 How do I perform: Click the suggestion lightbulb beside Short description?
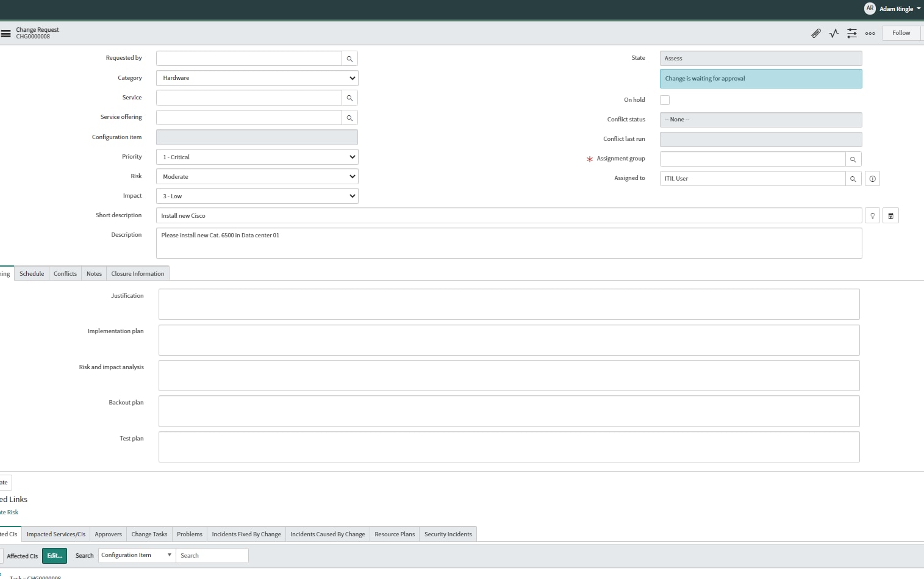click(873, 216)
